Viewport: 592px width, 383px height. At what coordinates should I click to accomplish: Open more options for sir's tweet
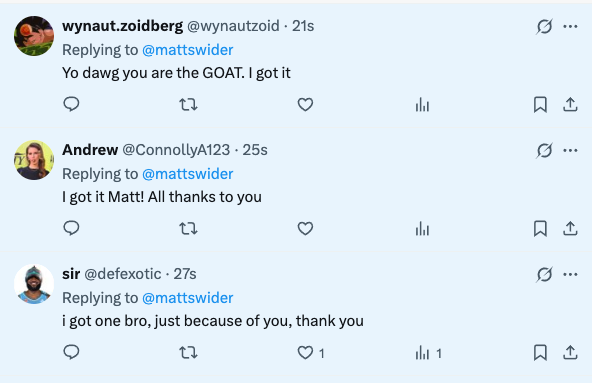pos(570,274)
